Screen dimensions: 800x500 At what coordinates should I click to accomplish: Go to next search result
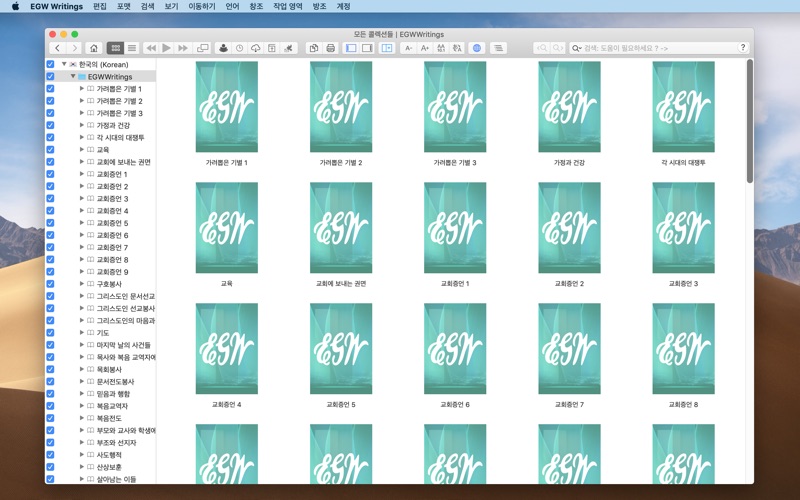[x=558, y=48]
